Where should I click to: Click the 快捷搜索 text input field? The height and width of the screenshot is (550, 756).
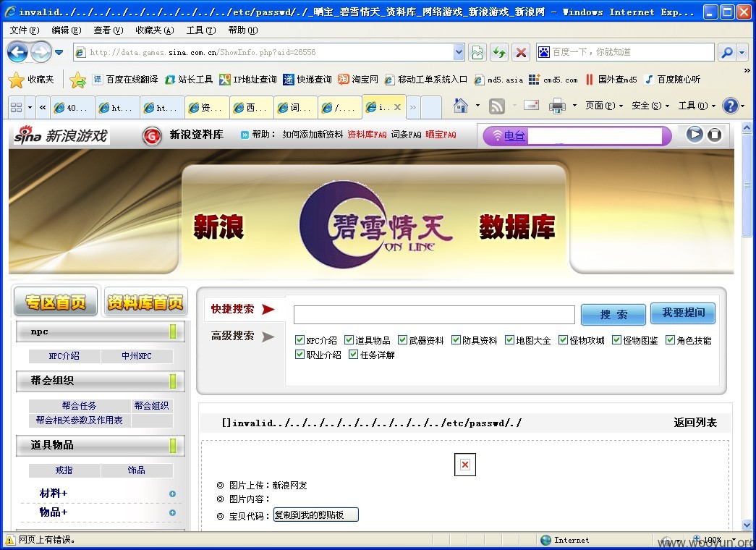click(434, 315)
